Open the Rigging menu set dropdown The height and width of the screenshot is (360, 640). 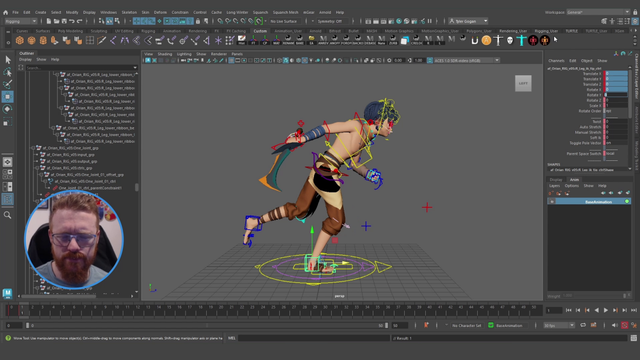tap(21, 21)
